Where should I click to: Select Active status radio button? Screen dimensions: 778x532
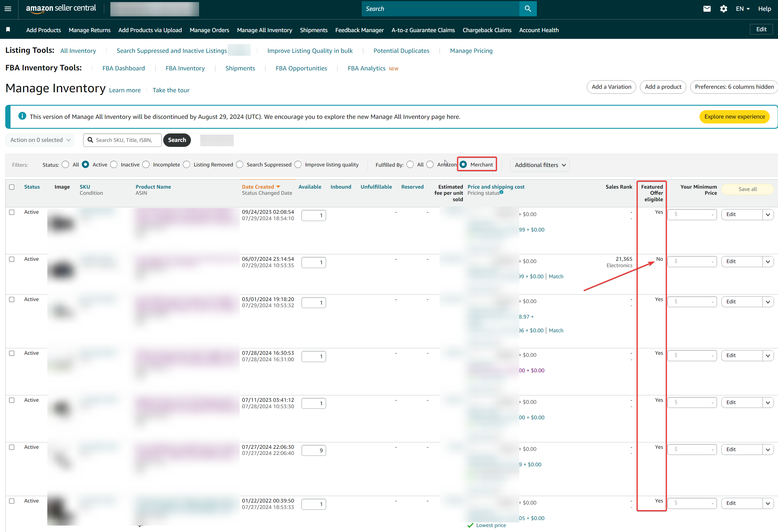(x=85, y=164)
